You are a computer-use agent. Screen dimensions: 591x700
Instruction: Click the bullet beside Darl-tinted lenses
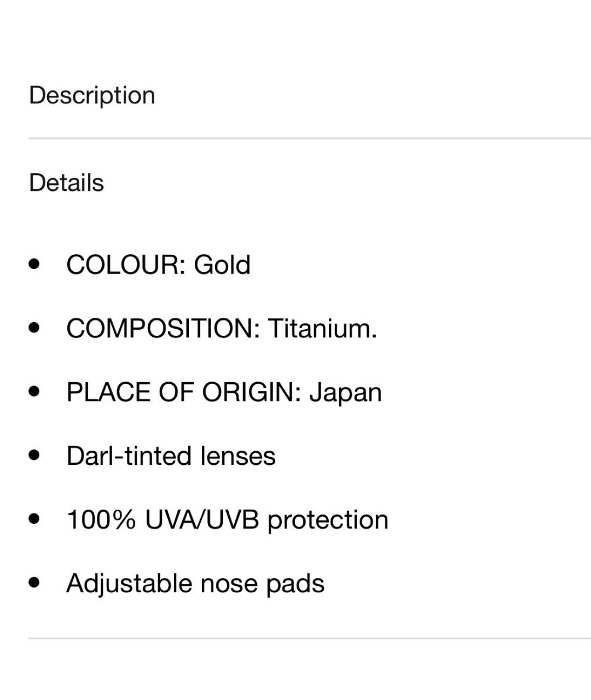pyautogui.click(x=35, y=455)
